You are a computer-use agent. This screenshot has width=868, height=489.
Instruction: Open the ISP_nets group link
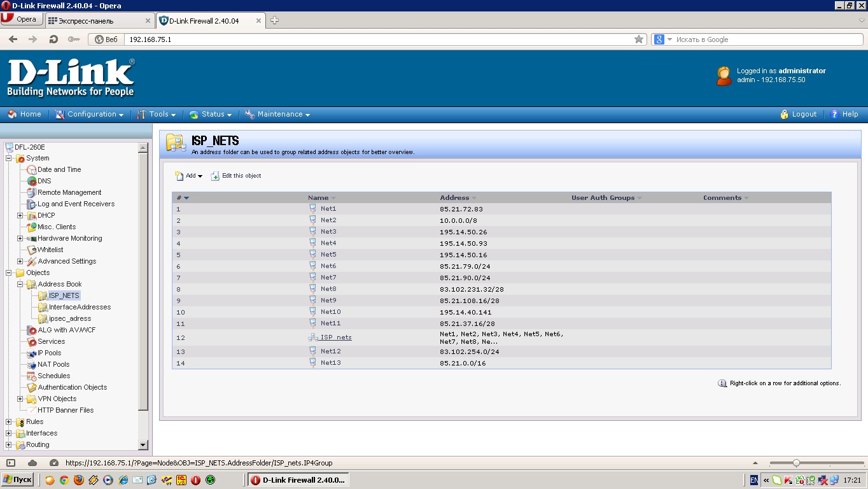(x=336, y=337)
